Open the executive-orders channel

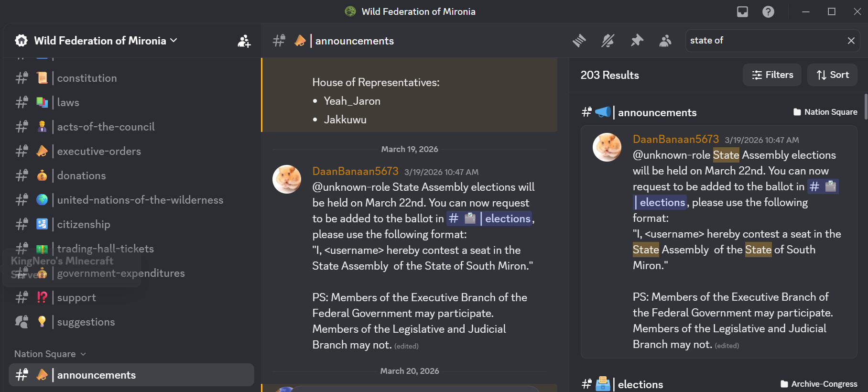coord(131,151)
